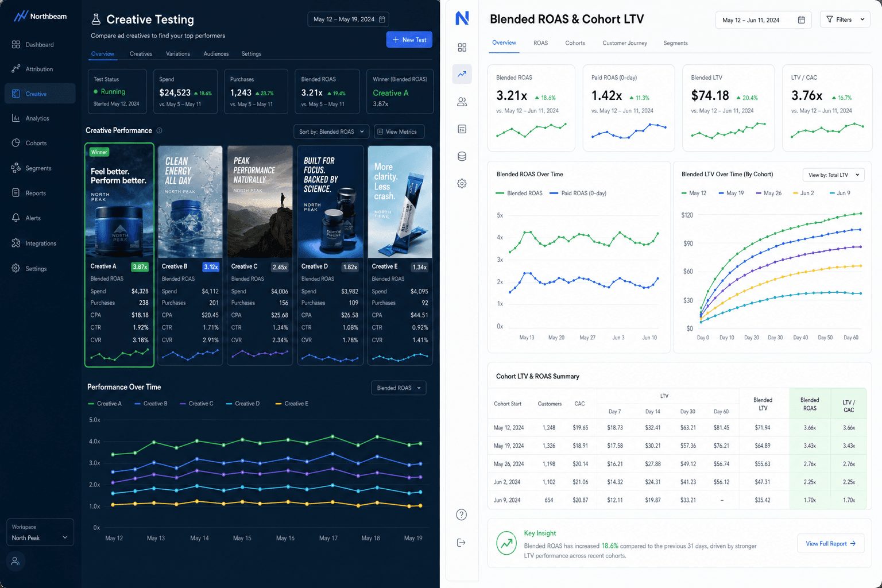Screen dimensions: 882x588
Task: Click the View Metrics button
Action: coord(399,131)
